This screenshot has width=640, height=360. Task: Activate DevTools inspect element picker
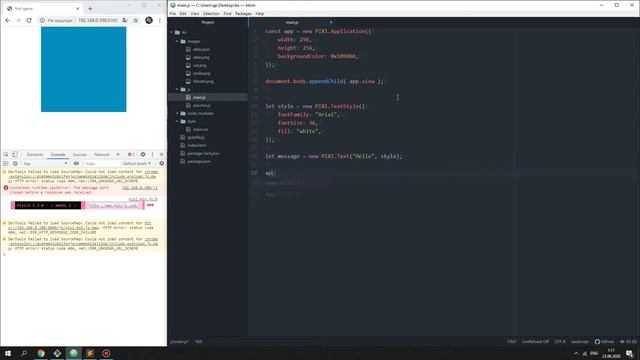pyautogui.click(x=6, y=155)
